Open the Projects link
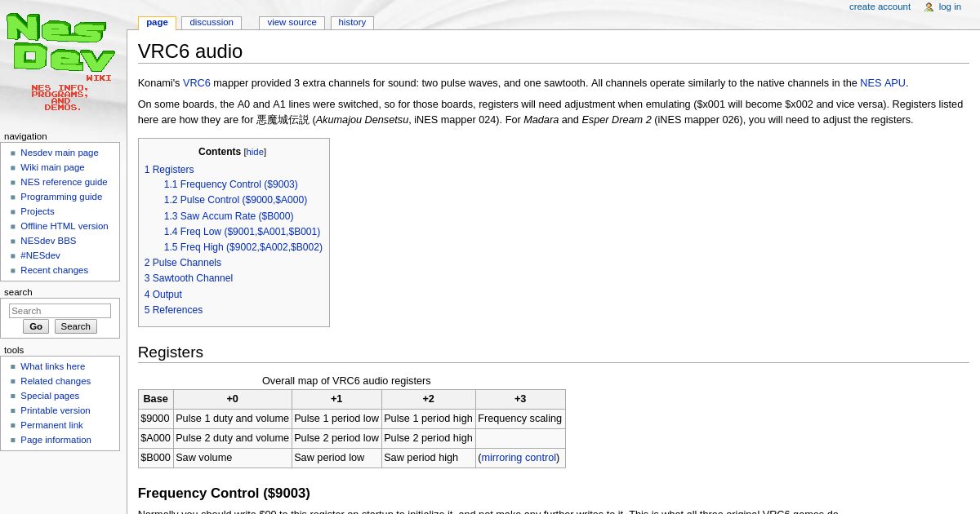 pyautogui.click(x=38, y=211)
